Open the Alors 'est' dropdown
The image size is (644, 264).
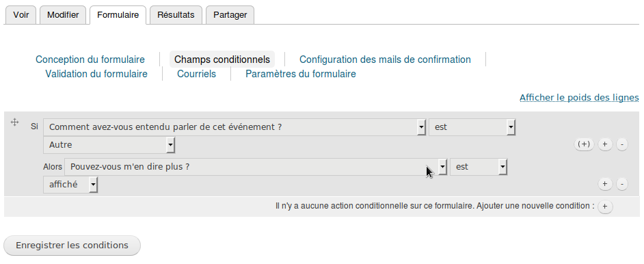tap(479, 167)
